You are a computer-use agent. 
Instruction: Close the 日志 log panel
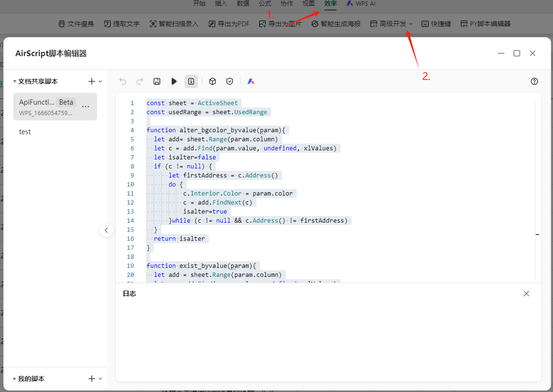click(526, 294)
